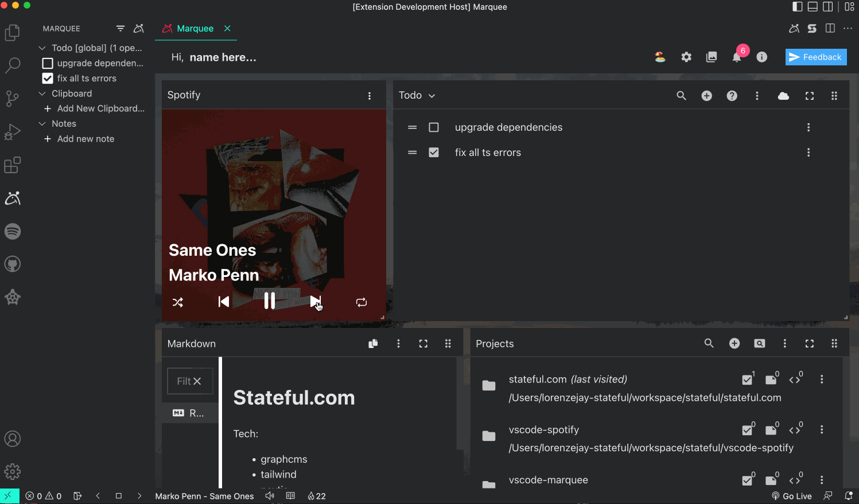Open options menu for vscode-spotify project
The image size is (859, 504).
pyautogui.click(x=822, y=430)
